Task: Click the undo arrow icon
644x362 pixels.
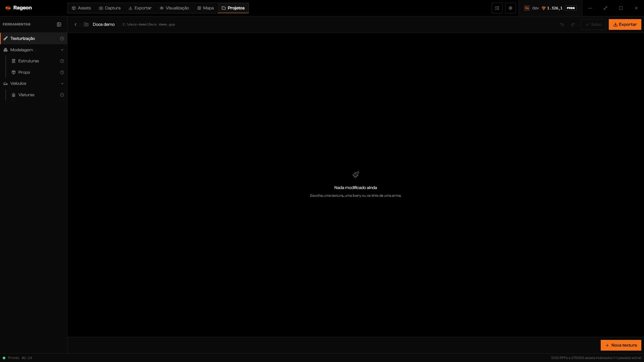Action: click(562, 24)
